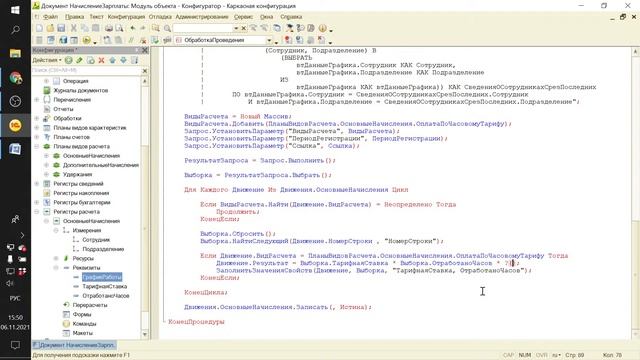Viewport: 640px width, 360px height.
Task: Open the Chrome icon on the taskbar
Action: click(x=16, y=78)
